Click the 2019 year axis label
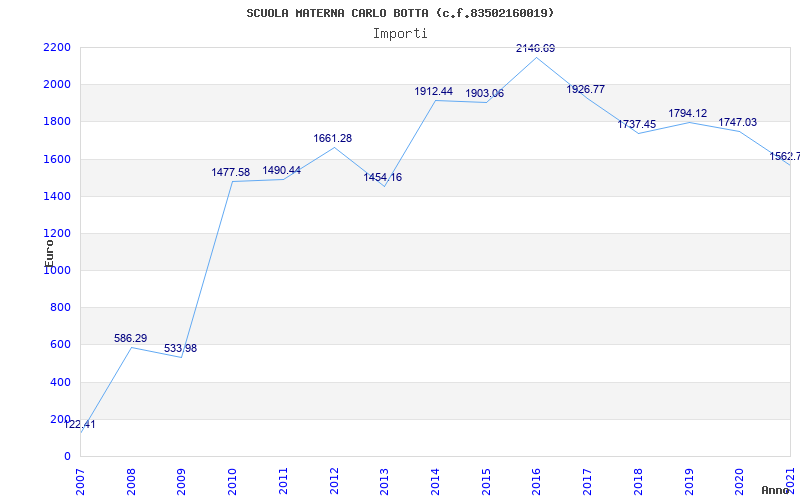The height and width of the screenshot is (500, 800). 688,482
